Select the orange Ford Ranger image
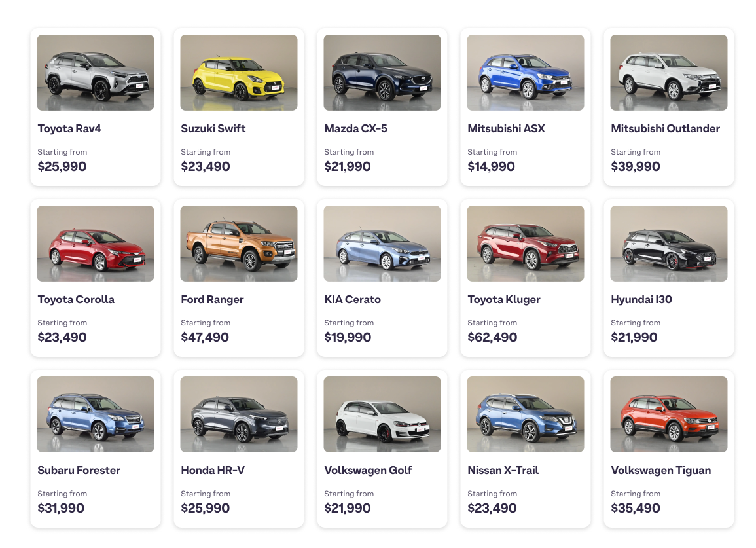Screen dimensions: 756x548 click(239, 244)
